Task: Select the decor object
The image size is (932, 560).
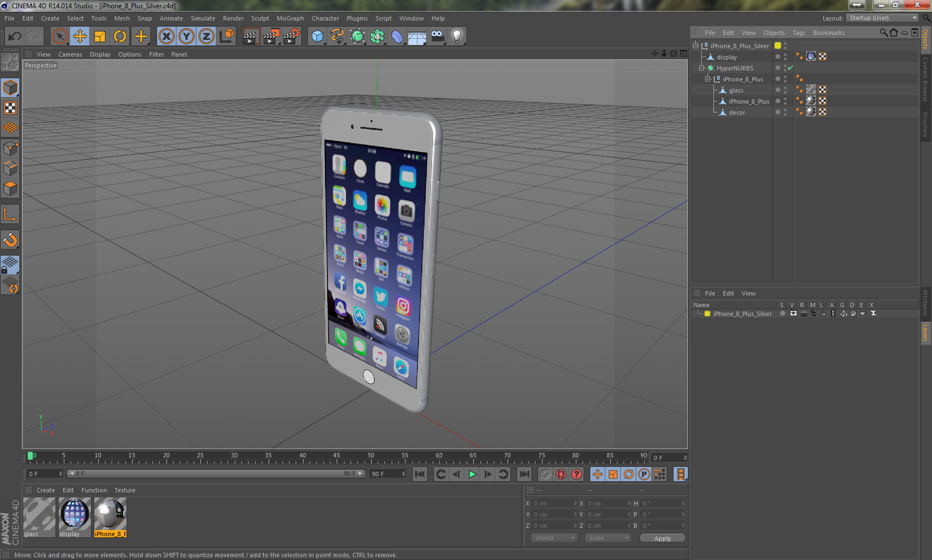Action: click(737, 113)
